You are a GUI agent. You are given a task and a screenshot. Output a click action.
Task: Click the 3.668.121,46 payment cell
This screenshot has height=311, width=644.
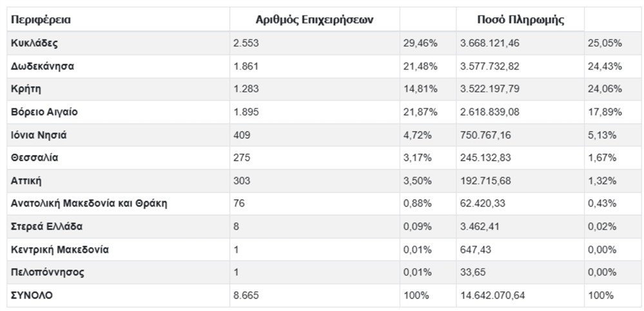[x=489, y=43]
